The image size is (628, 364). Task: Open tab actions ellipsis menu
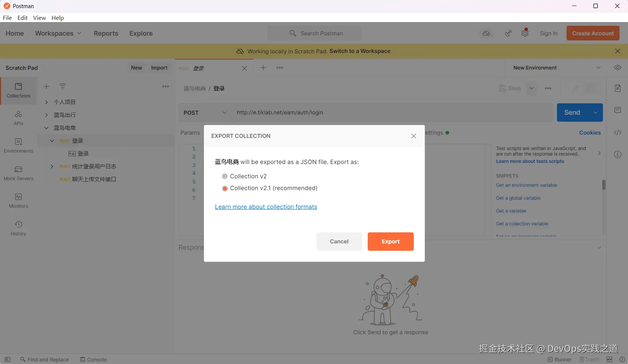pyautogui.click(x=280, y=68)
